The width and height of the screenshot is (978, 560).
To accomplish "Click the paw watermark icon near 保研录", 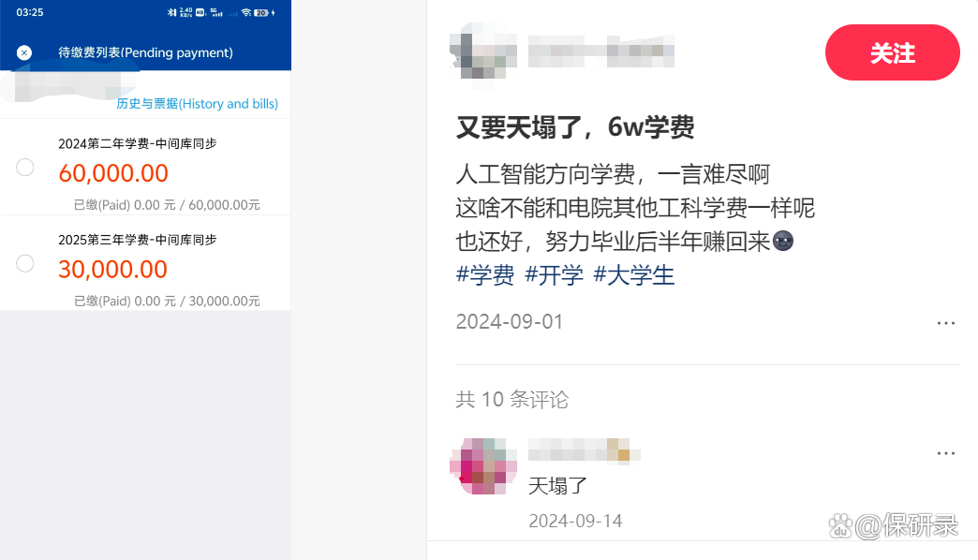I will [840, 525].
